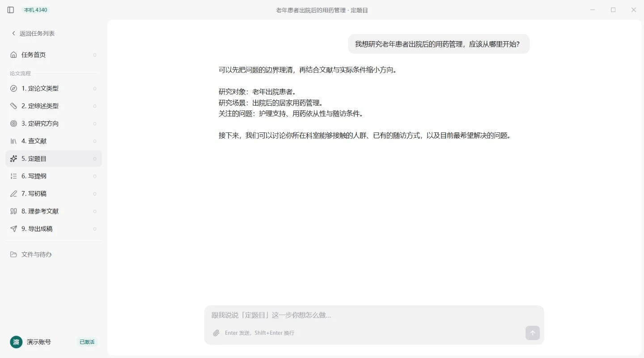This screenshot has width=644, height=358.
Task: Open step 2. 定综述类型
Action: click(54, 106)
